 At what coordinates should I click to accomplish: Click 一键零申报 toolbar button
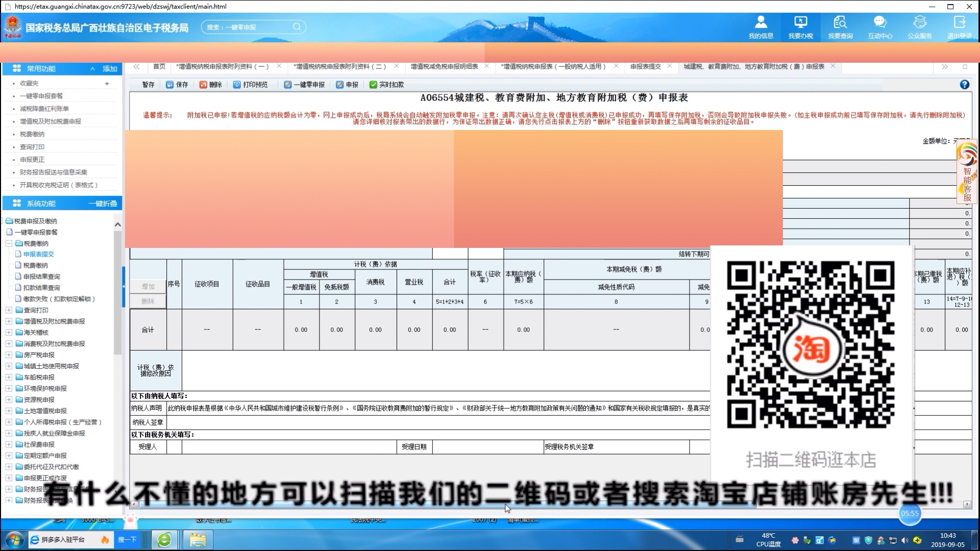(x=304, y=85)
